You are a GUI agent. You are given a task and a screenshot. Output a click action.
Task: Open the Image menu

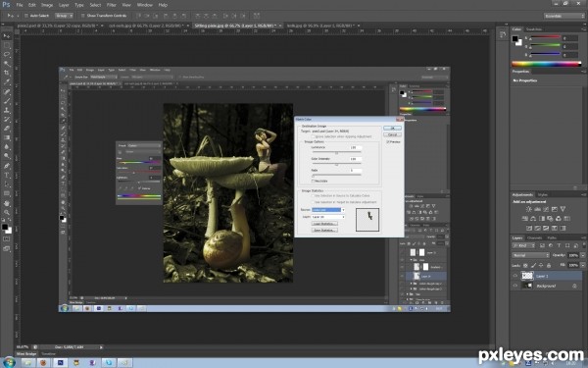point(47,5)
